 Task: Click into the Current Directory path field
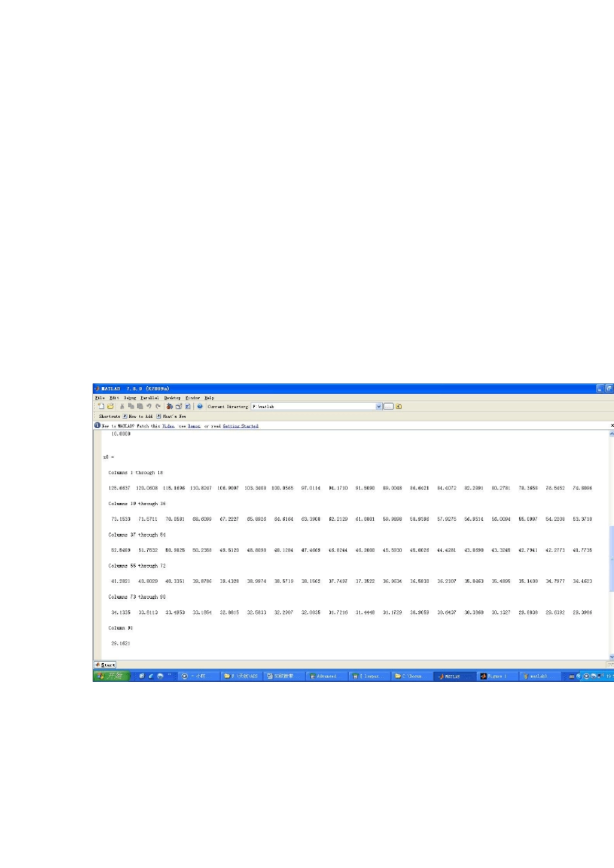click(x=313, y=406)
